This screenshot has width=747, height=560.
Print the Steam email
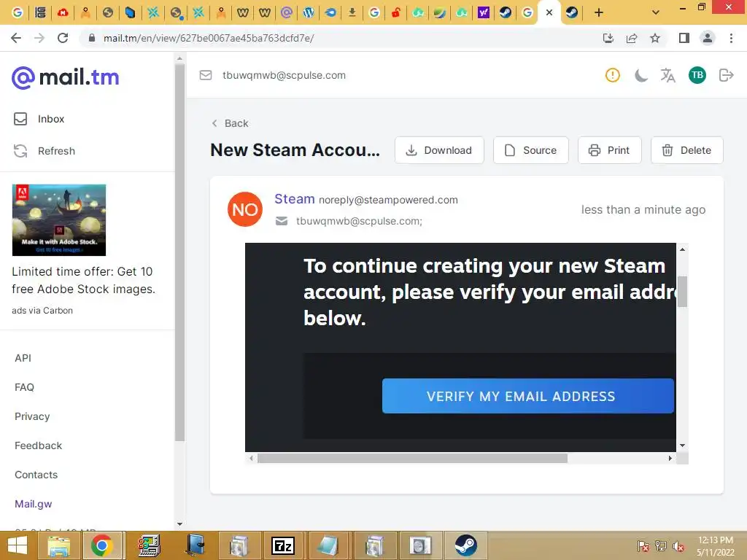coord(610,150)
